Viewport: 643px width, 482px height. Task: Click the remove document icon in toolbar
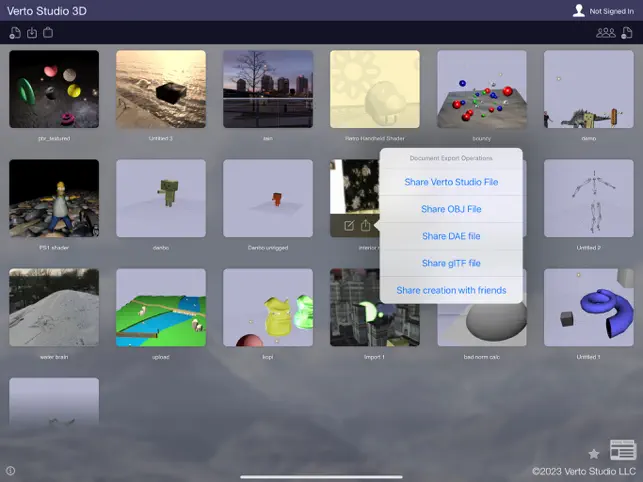(x=627, y=33)
